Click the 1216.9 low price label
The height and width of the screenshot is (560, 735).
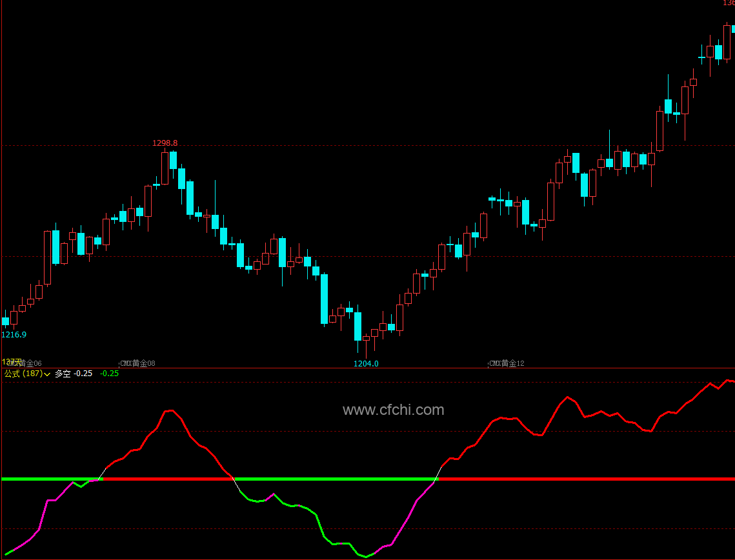tap(14, 335)
